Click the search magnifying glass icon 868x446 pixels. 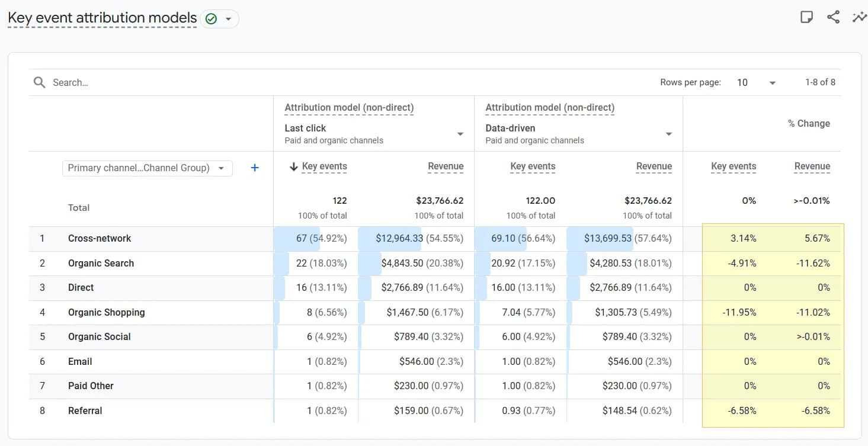click(x=39, y=82)
